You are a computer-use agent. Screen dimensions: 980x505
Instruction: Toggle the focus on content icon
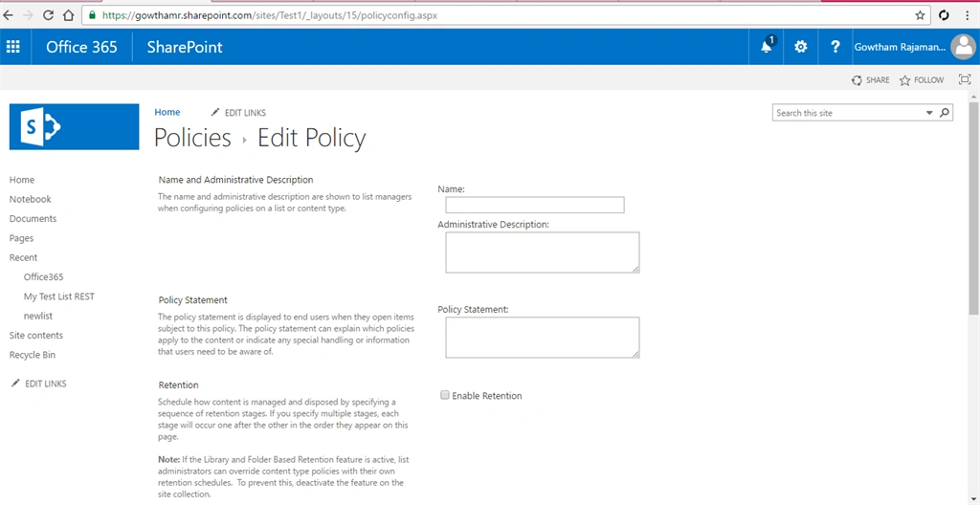[965, 79]
